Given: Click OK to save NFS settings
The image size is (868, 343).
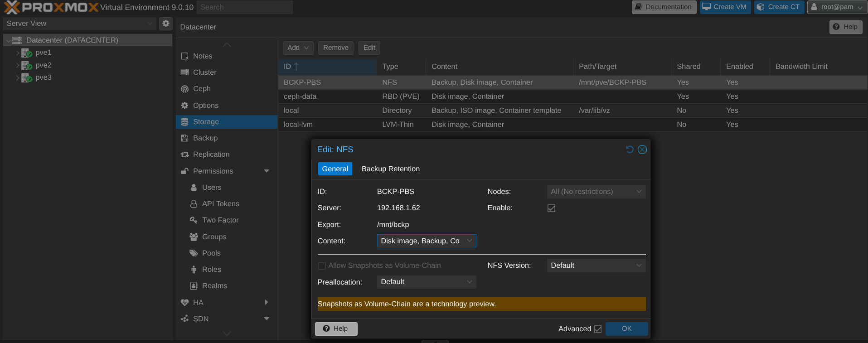Looking at the screenshot, I should (x=626, y=329).
